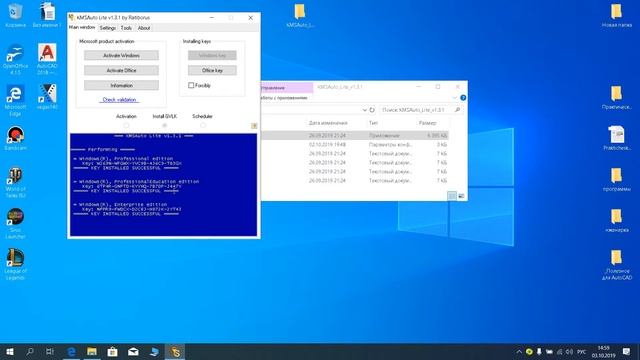Open File Explorer from the taskbar
Viewport: 640px width, 360px height.
(x=92, y=351)
